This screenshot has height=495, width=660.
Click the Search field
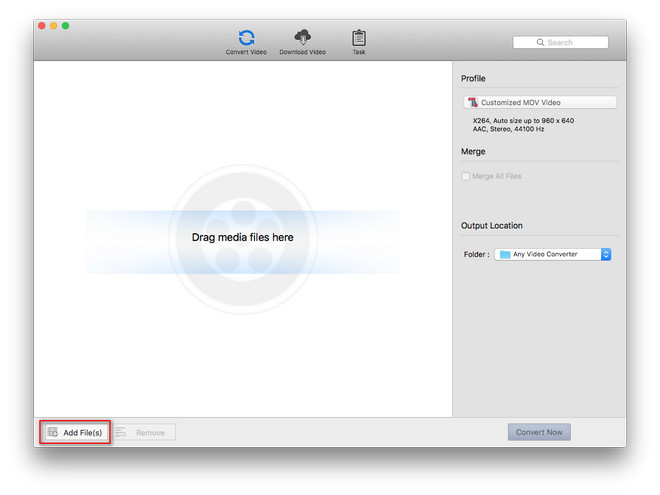point(560,42)
